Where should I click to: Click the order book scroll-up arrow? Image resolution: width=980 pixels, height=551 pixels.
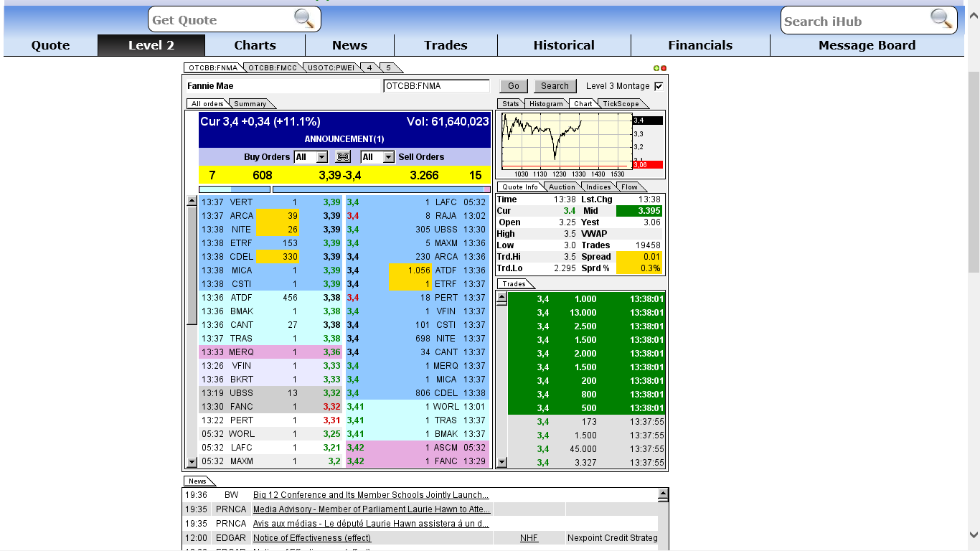(x=192, y=202)
